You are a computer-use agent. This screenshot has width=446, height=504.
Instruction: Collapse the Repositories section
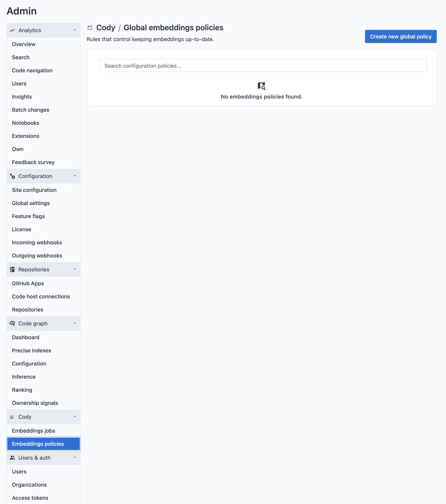(x=75, y=269)
